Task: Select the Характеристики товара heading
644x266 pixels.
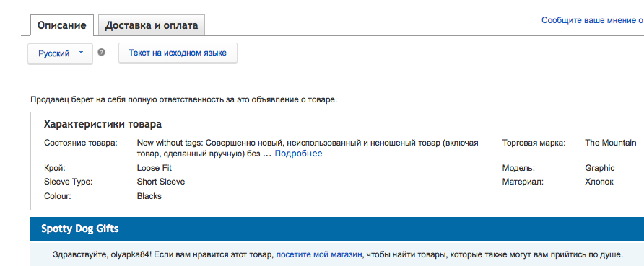Action: tap(103, 124)
